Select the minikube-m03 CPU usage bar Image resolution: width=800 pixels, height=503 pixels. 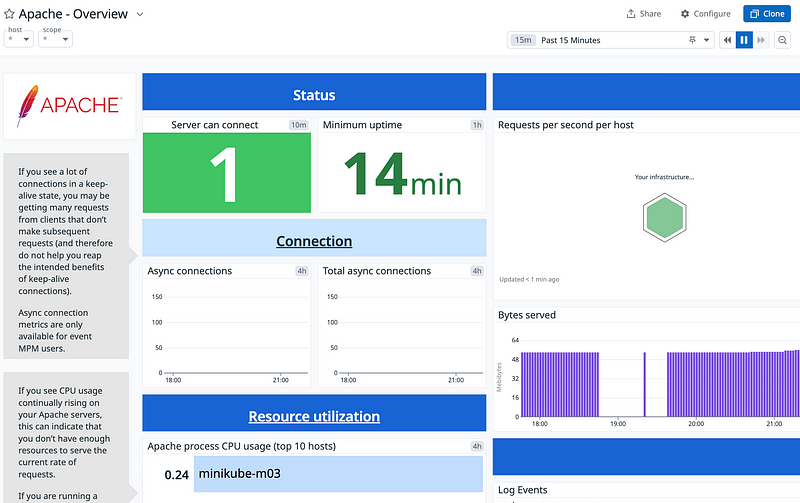(338, 473)
